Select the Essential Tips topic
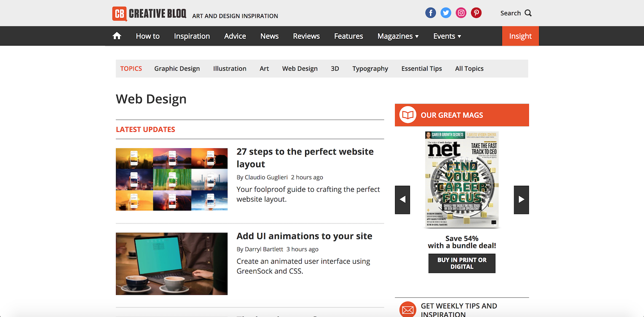 422,69
